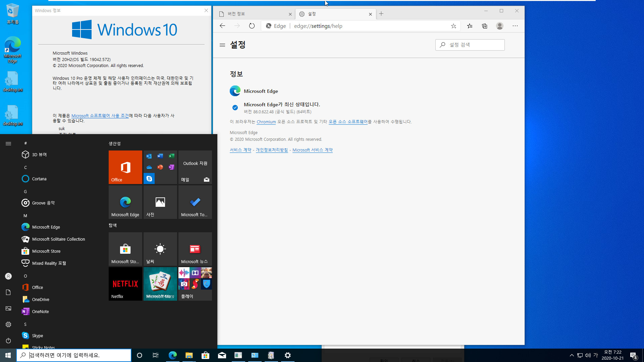Open the notification center icon
The width and height of the screenshot is (644, 362).
(633, 355)
